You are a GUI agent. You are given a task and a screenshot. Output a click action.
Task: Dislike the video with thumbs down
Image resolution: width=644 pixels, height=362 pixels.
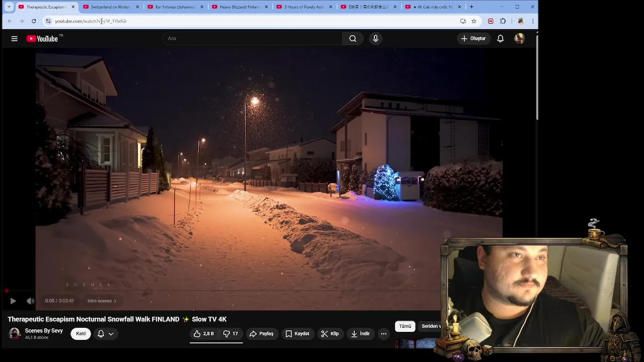[x=231, y=334]
